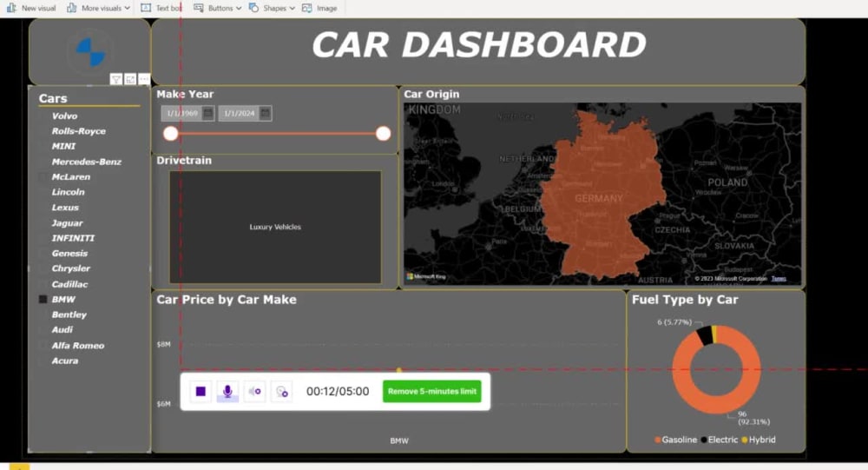Uncheck BMW in the Cars slicer
This screenshot has height=470, width=868.
[43, 300]
